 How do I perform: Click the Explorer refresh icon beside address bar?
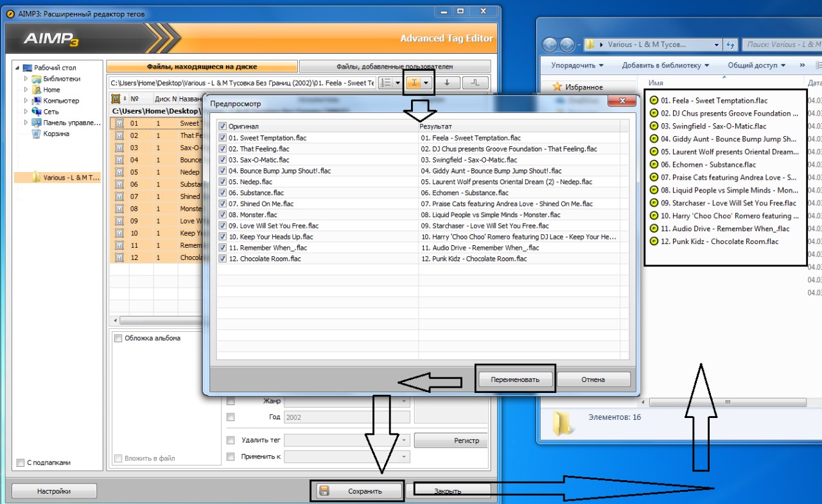pos(731,45)
